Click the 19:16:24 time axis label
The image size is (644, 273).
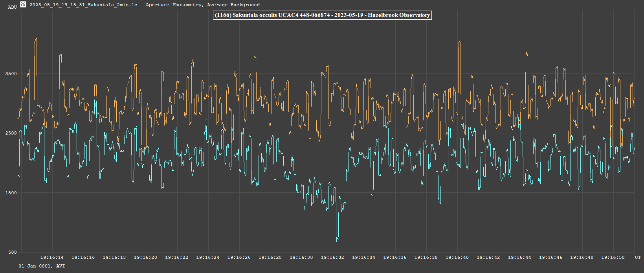pyautogui.click(x=208, y=257)
